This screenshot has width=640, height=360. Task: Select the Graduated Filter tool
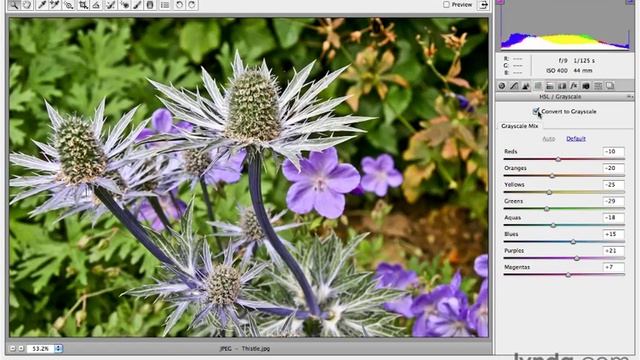[150, 5]
